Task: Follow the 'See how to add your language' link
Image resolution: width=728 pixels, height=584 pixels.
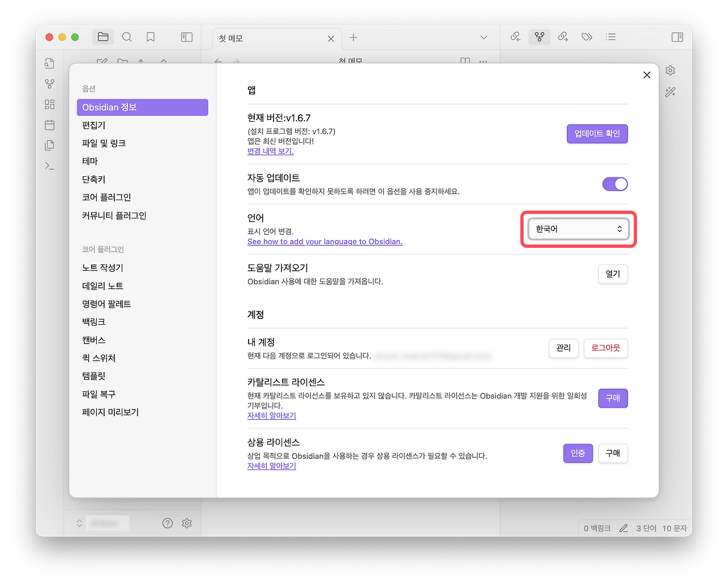Action: [x=325, y=242]
